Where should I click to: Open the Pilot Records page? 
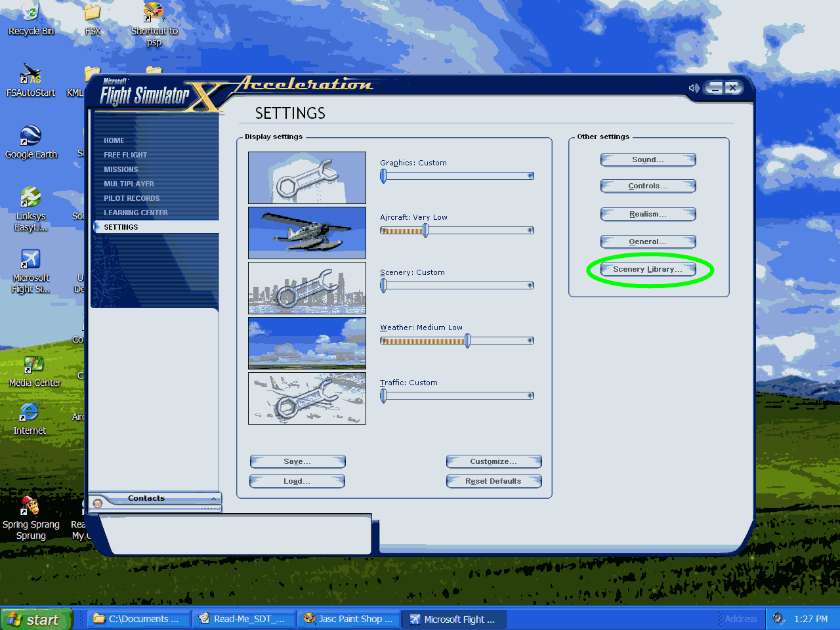tap(131, 198)
